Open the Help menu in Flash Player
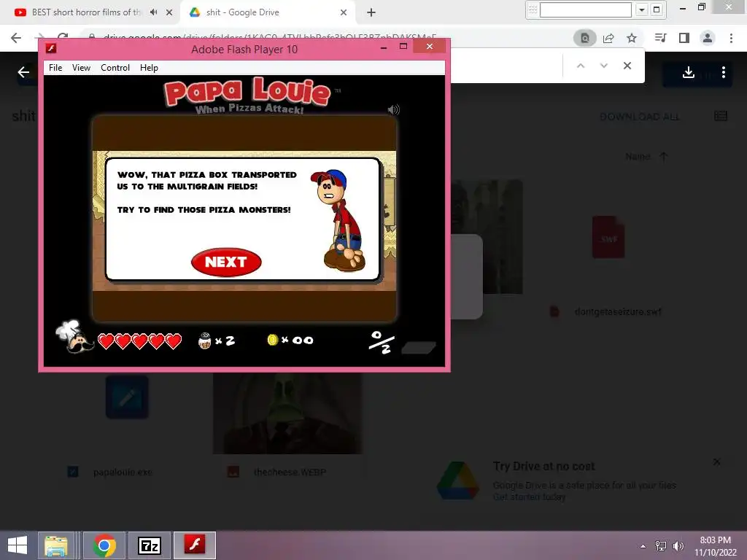This screenshot has height=560, width=747. click(x=149, y=68)
